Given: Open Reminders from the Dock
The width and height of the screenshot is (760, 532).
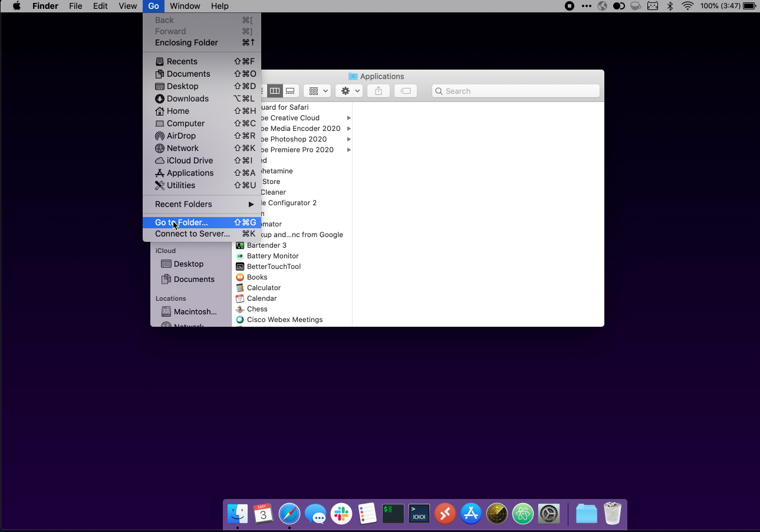Looking at the screenshot, I should pos(367,514).
